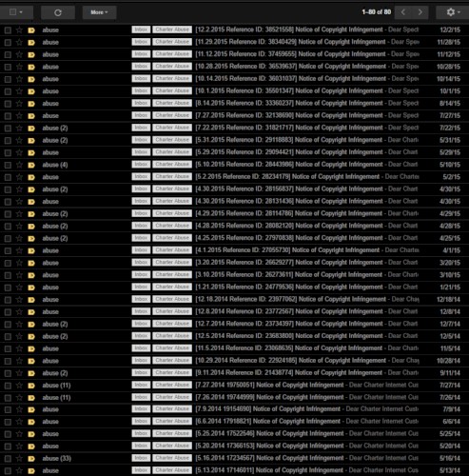Check the 12/8/14 email row

tap(8, 312)
